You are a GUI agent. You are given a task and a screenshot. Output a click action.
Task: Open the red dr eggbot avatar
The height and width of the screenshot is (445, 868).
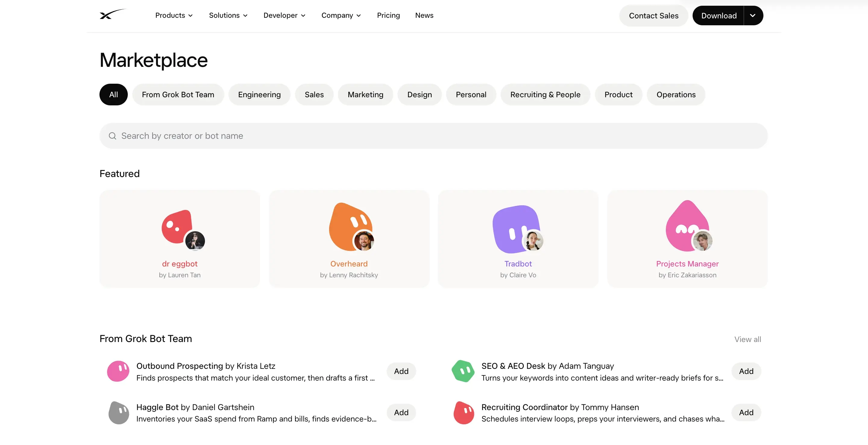(177, 226)
